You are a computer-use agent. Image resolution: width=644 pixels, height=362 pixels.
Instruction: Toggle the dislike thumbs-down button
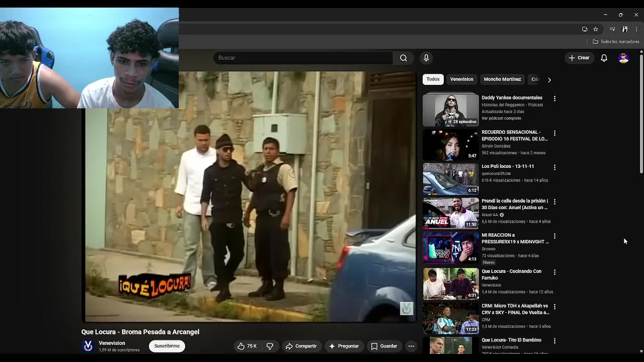tap(270, 346)
